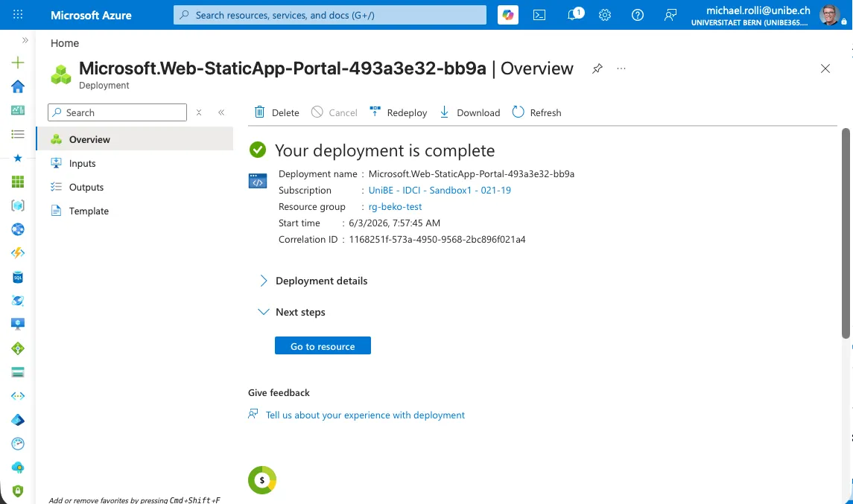853x504 pixels.
Task: Delete the deployment
Action: 277,112
